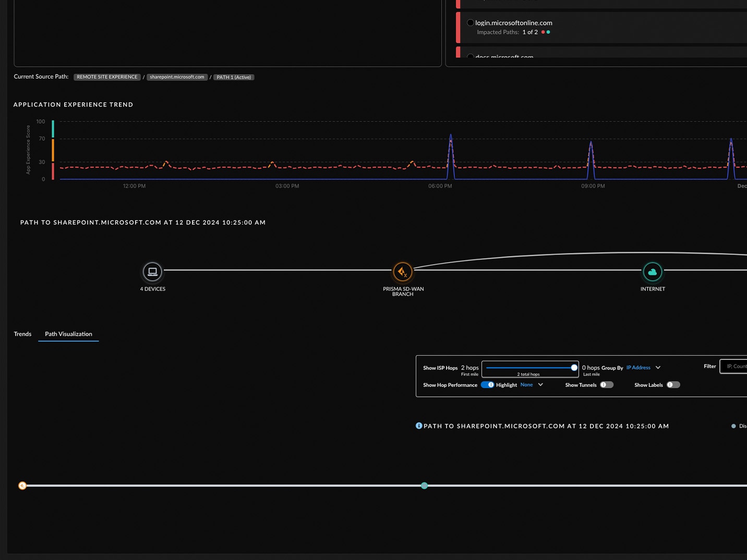The image size is (747, 560).
Task: Switch to the Trends tab
Action: click(x=22, y=334)
